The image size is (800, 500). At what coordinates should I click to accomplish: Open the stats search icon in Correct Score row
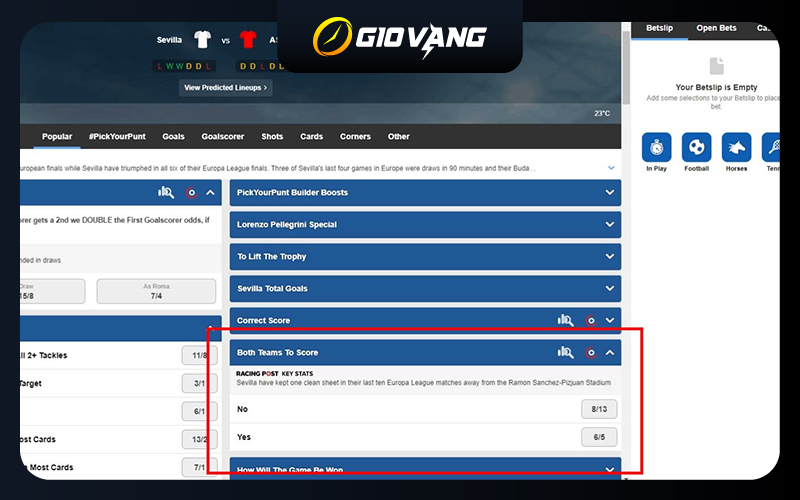[x=565, y=320]
